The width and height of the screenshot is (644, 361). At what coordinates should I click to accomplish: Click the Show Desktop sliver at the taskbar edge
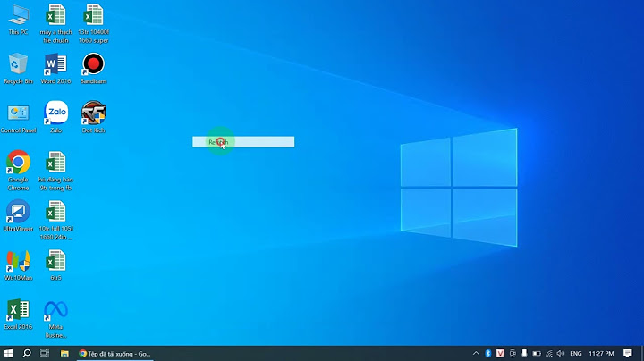642,353
